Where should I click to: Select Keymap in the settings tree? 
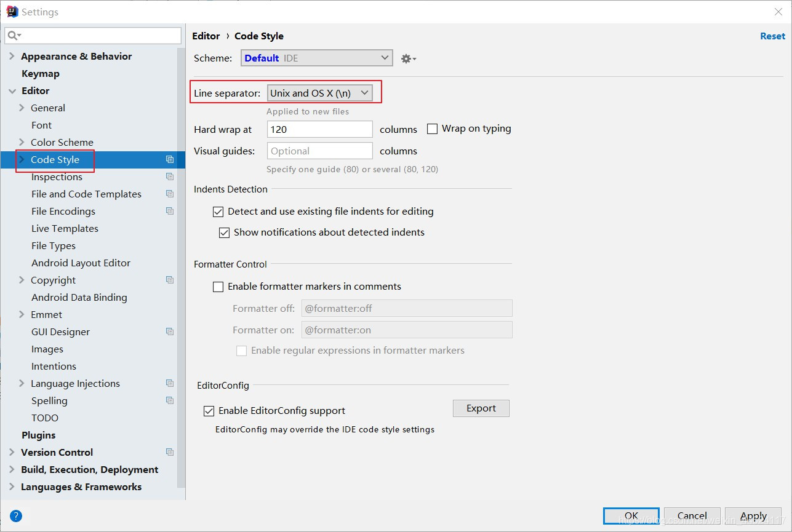click(x=41, y=73)
